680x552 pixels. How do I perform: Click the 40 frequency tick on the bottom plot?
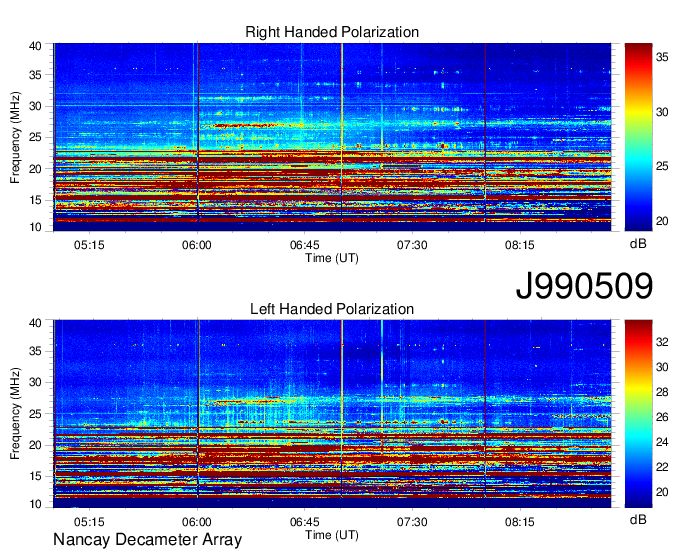point(35,323)
